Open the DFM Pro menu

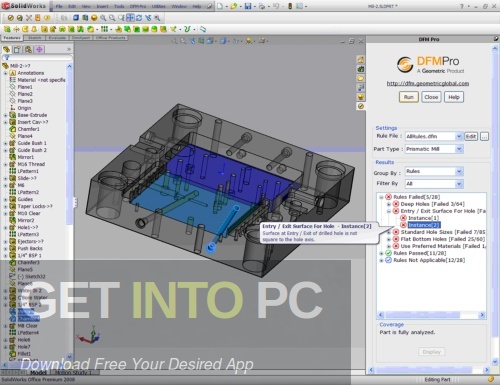point(138,6)
